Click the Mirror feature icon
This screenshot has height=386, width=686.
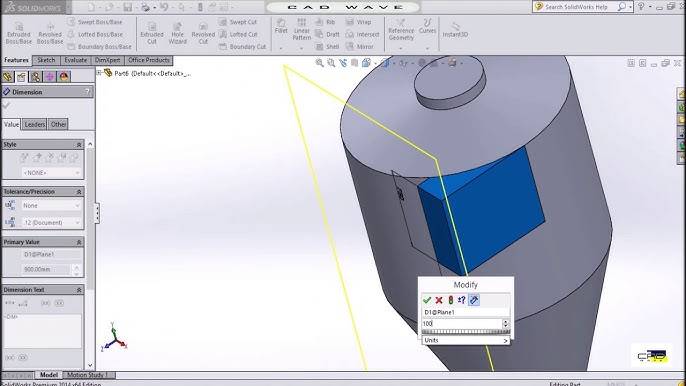pyautogui.click(x=360, y=46)
